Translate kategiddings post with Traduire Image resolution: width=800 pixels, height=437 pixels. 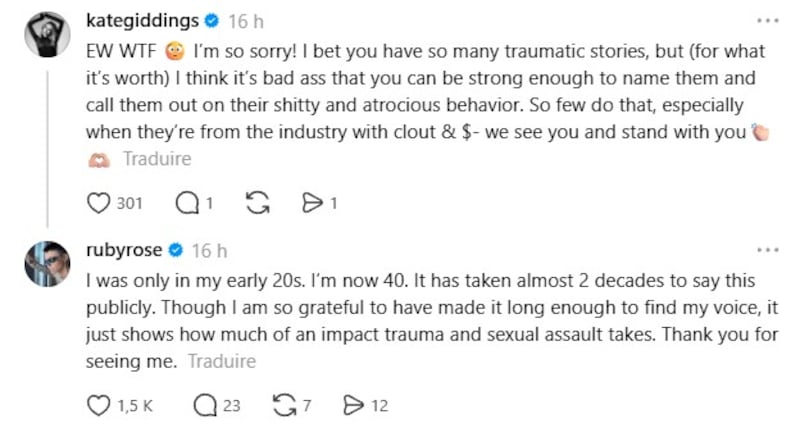156,159
